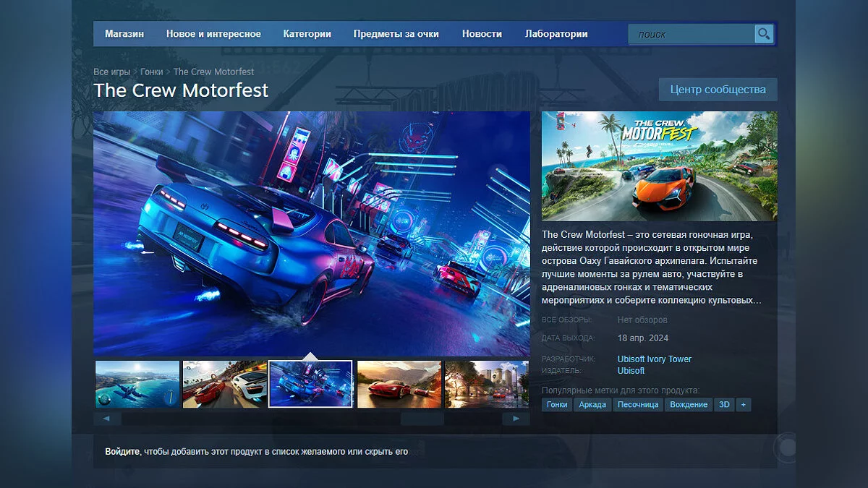This screenshot has height=488, width=868.
Task: Click the left arrow of thumbnail strip
Action: [x=107, y=419]
